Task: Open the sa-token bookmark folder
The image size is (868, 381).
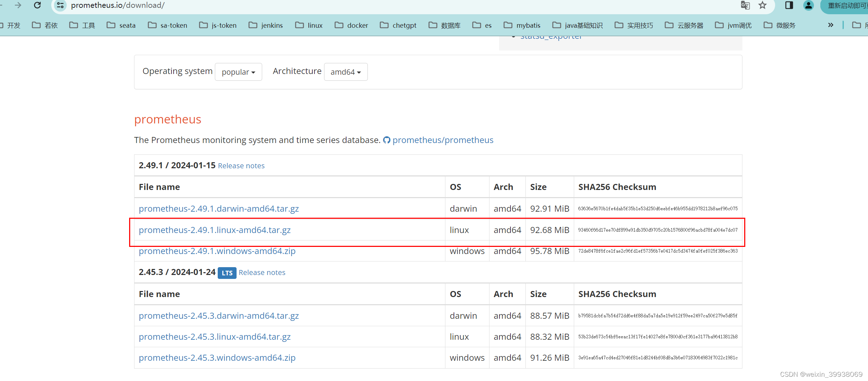Action: click(168, 25)
